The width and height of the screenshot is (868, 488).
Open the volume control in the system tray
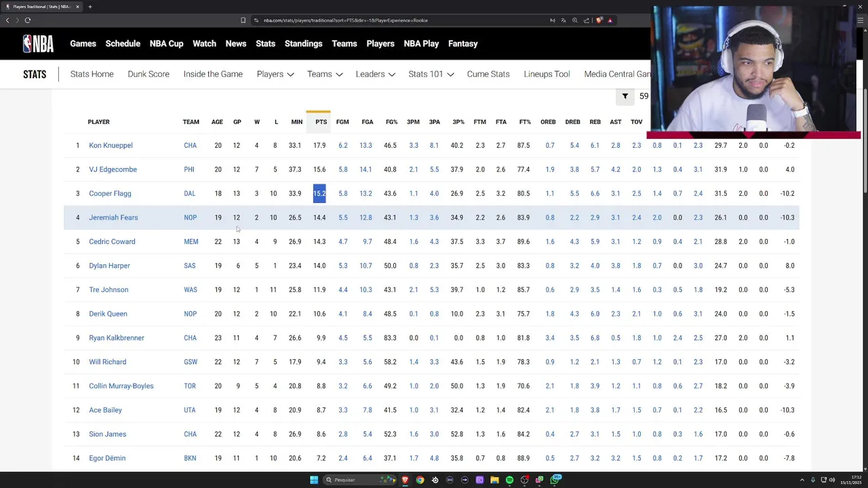832,480
